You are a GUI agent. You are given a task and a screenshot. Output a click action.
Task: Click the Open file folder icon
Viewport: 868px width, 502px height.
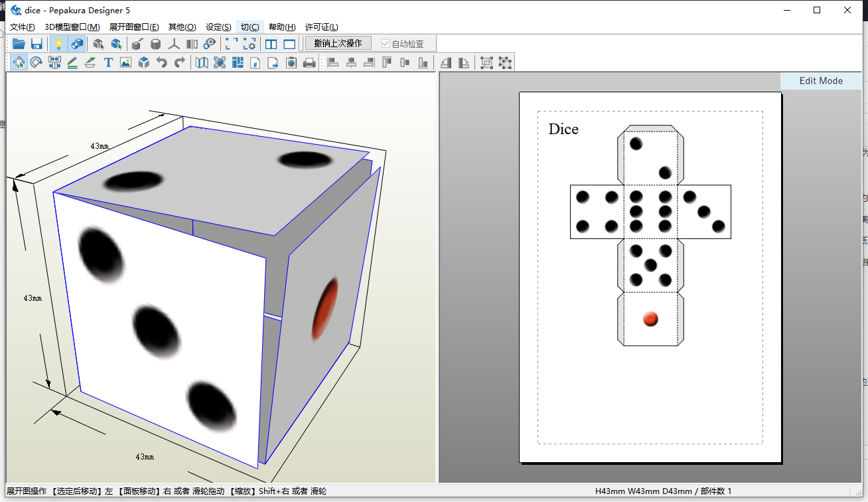tap(19, 44)
